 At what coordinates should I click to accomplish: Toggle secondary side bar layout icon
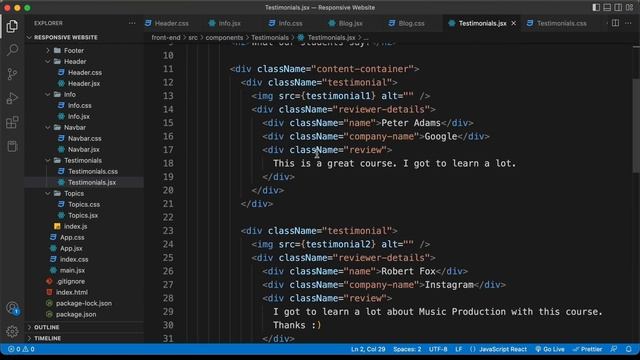point(618,7)
